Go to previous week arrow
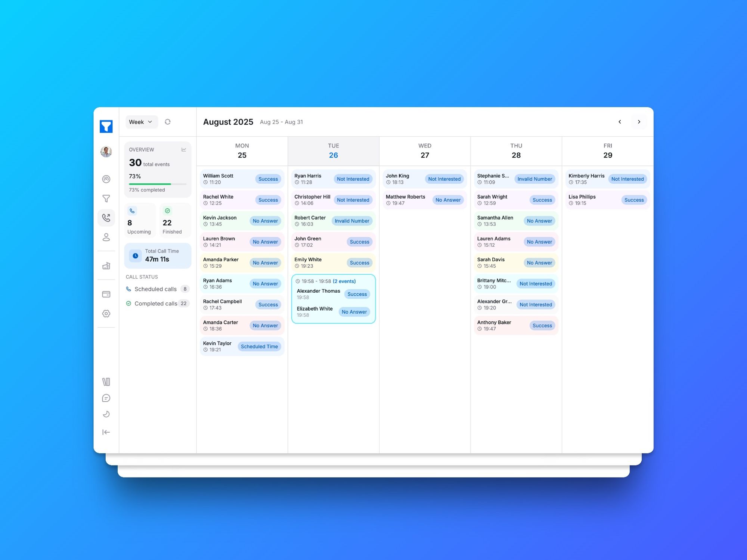This screenshot has height=560, width=747. coord(620,122)
